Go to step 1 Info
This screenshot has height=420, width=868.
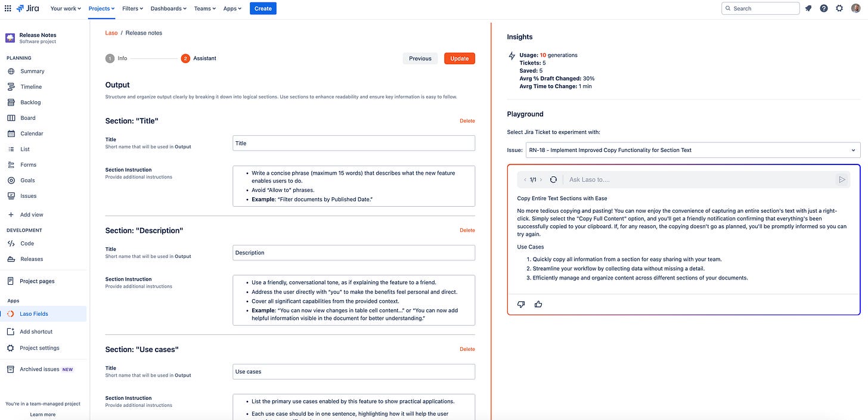tap(116, 58)
